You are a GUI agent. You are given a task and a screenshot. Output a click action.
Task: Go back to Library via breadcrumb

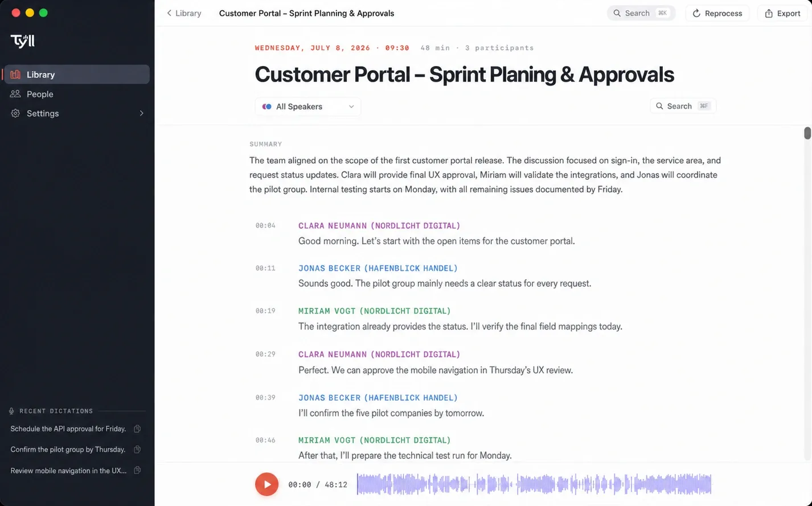[x=184, y=13]
